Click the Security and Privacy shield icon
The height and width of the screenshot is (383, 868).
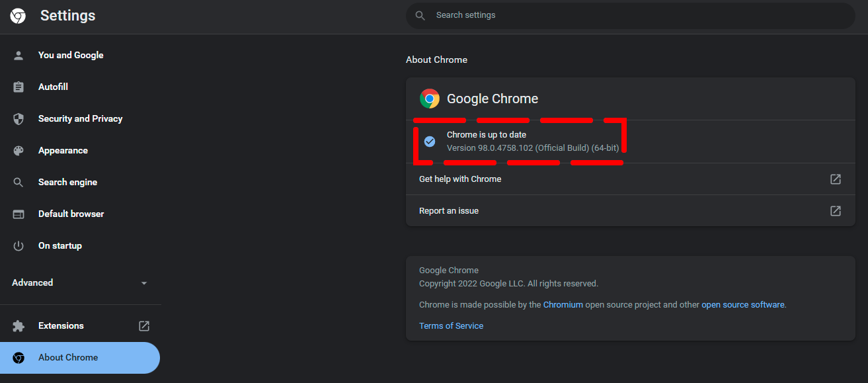19,119
